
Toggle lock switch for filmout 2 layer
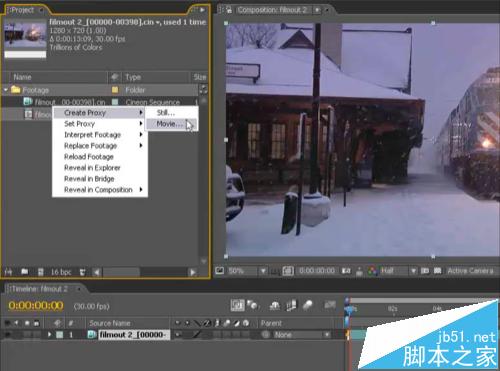[36, 334]
